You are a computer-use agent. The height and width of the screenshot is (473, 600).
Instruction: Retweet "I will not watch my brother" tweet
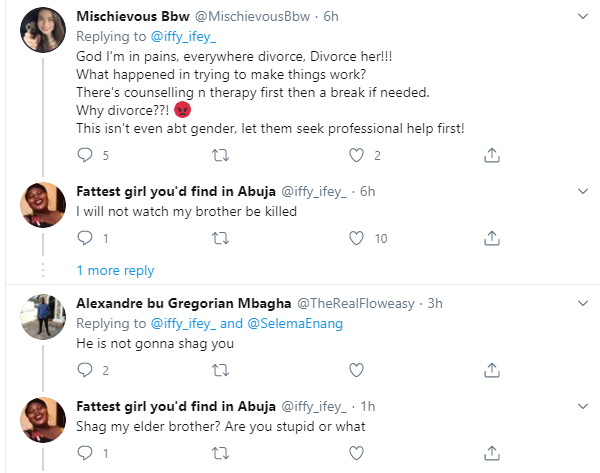[x=220, y=238]
